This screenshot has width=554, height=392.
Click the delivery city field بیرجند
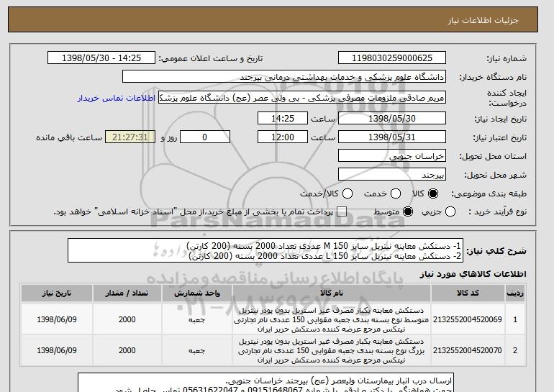tap(392, 175)
